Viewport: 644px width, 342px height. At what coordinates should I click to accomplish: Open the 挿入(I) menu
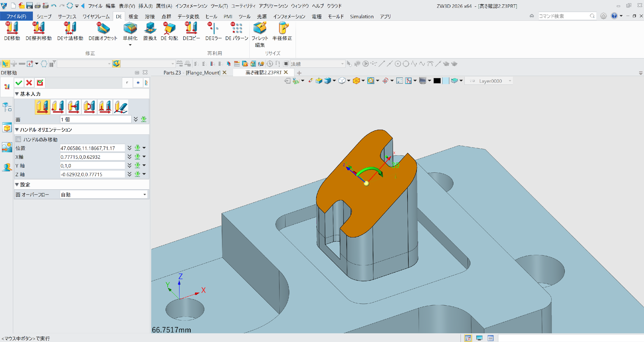pos(145,6)
